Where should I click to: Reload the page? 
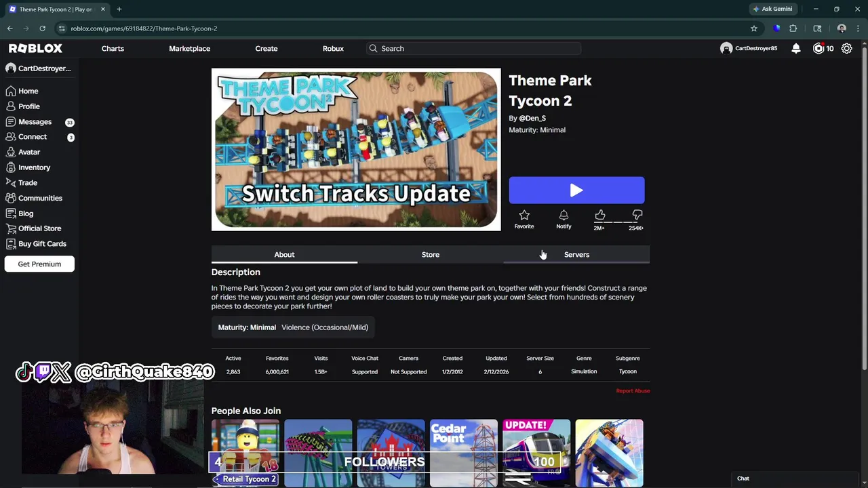click(42, 28)
